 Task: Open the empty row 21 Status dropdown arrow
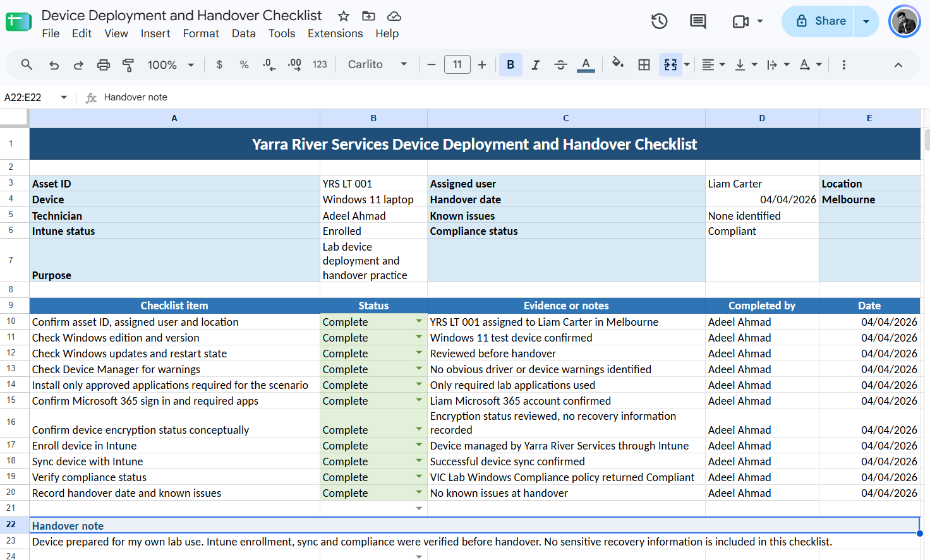(x=419, y=508)
